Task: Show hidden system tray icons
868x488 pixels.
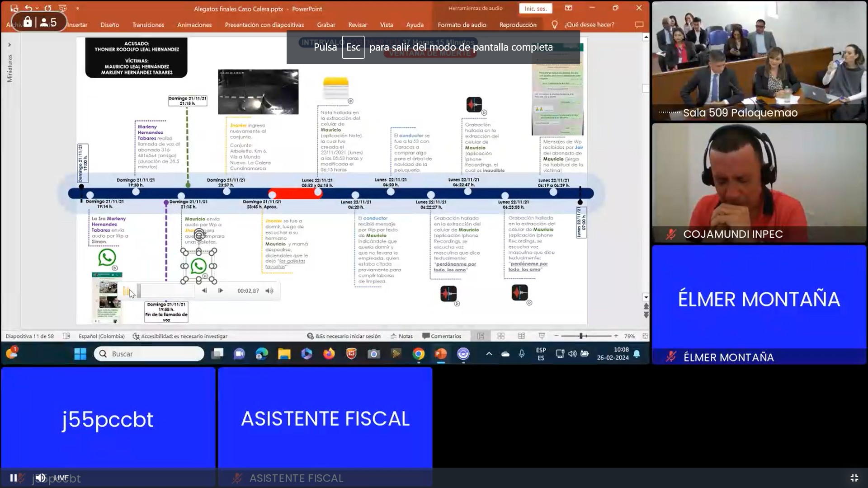Action: tap(489, 354)
